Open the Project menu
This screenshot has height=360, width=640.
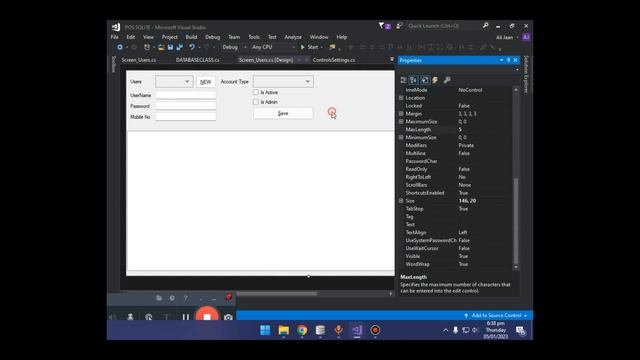click(x=169, y=37)
